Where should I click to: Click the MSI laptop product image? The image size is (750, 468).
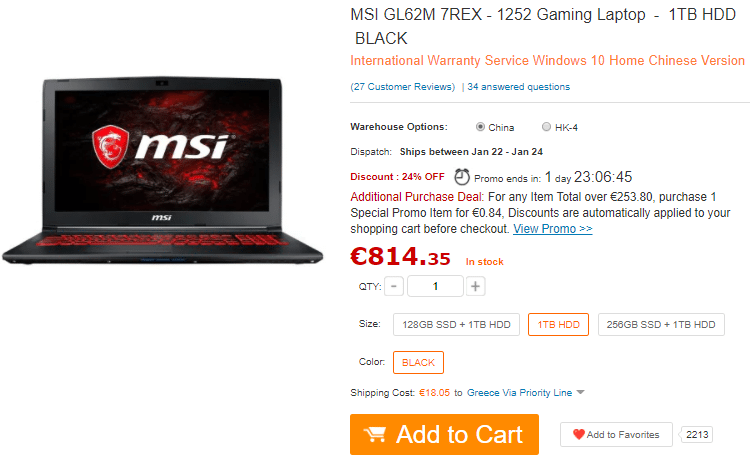[x=163, y=170]
